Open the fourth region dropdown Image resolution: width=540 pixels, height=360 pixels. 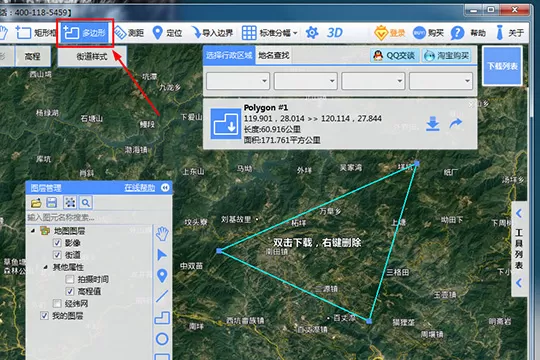click(440, 81)
